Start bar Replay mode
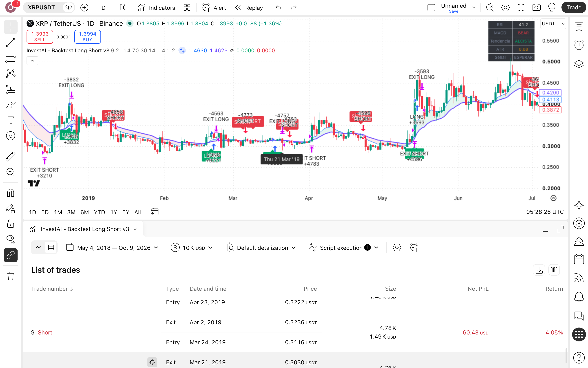588x368 pixels. pyautogui.click(x=249, y=8)
